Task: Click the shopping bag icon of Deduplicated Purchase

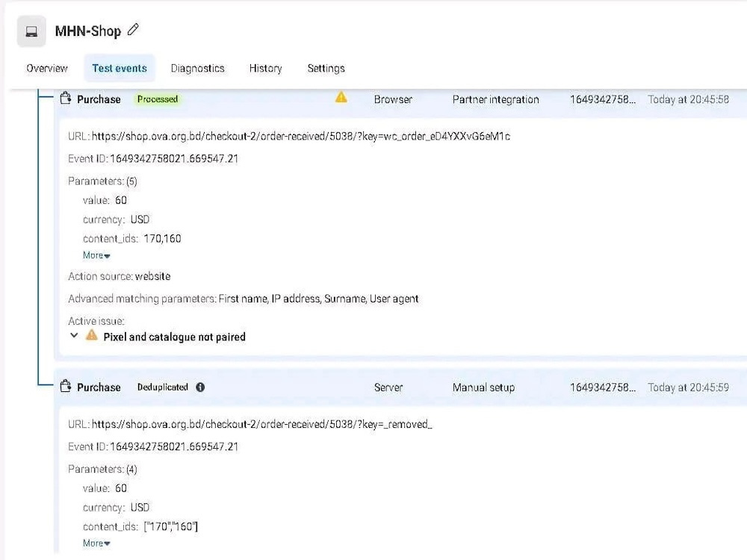Action: pos(66,386)
